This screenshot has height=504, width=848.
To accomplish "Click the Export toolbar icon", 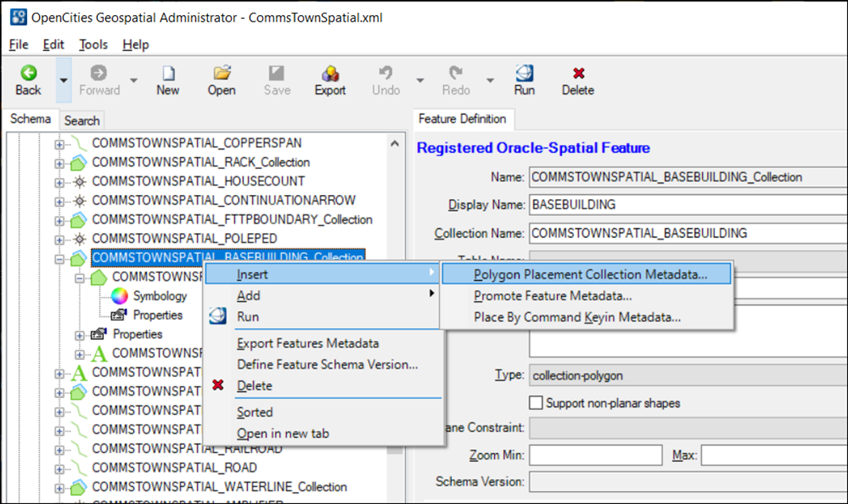I will [x=330, y=73].
